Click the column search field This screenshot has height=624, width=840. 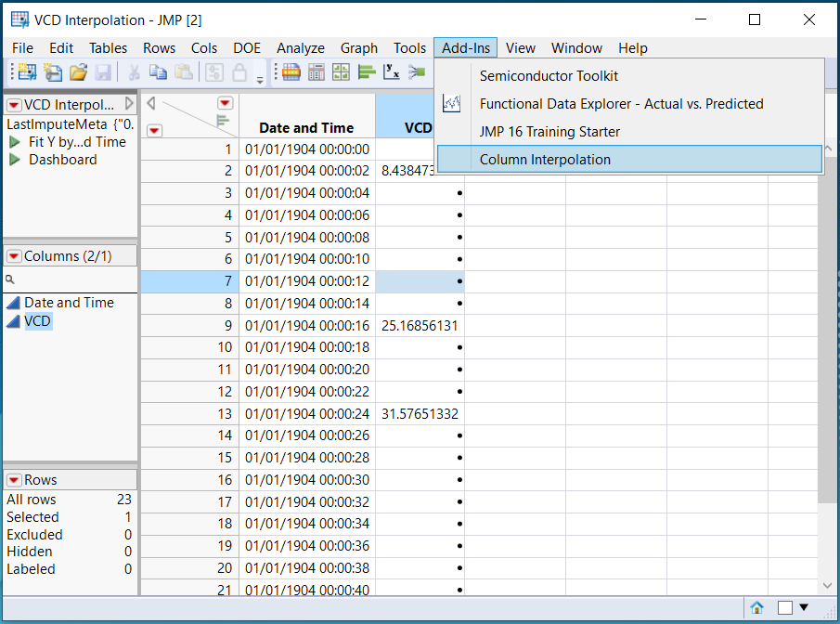(65, 279)
